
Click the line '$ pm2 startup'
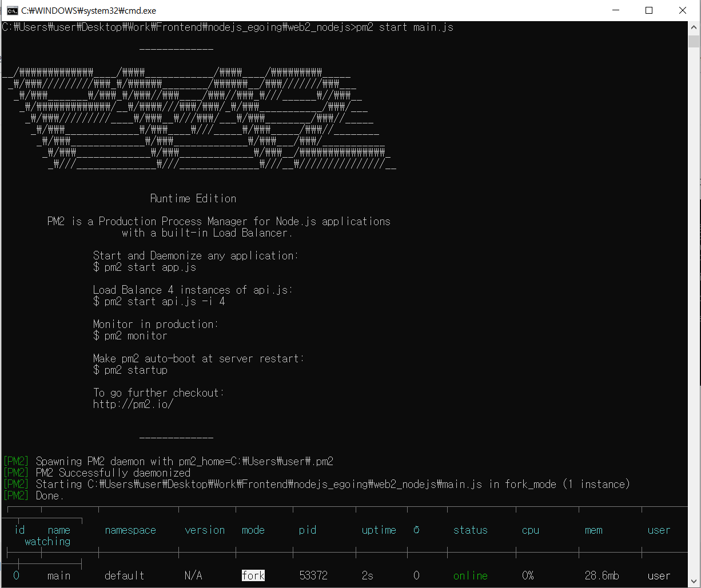click(130, 370)
